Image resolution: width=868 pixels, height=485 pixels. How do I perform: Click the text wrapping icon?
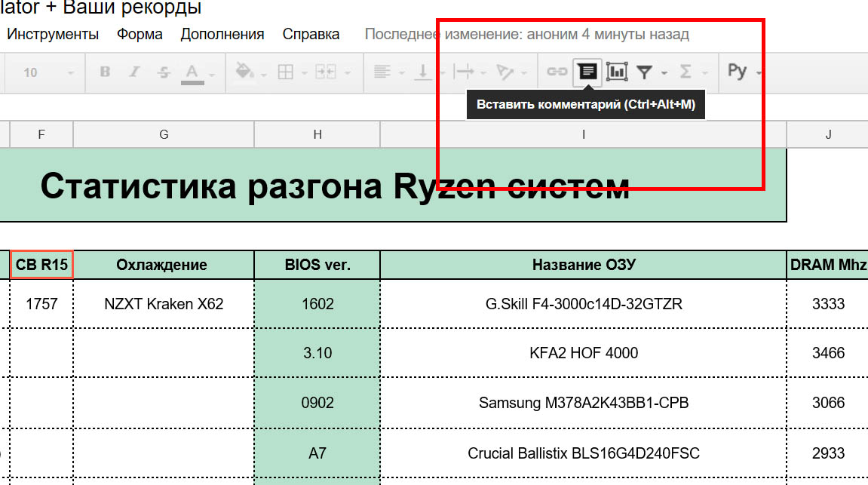click(463, 72)
